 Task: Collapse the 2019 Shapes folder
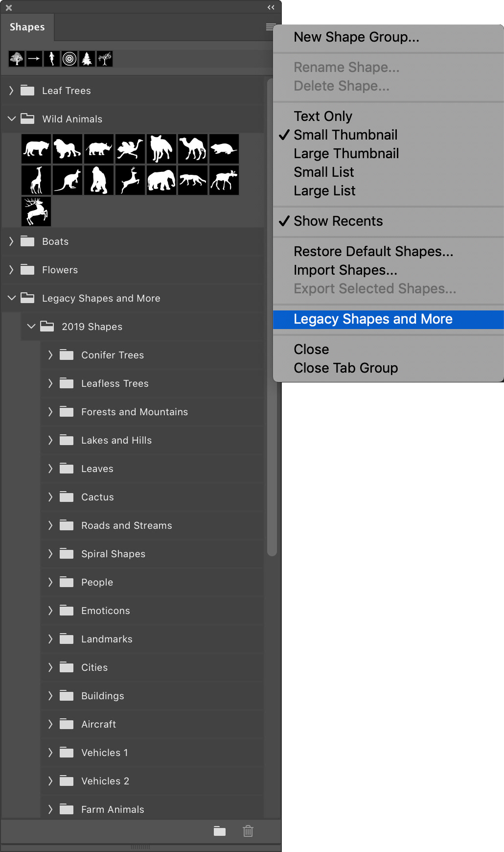click(31, 327)
